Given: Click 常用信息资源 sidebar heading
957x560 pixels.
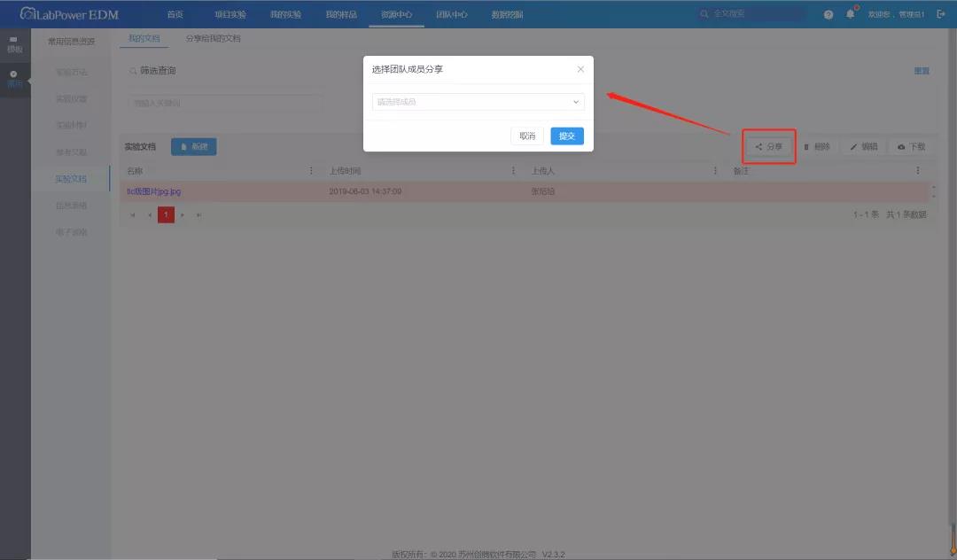Looking at the screenshot, I should point(72,42).
